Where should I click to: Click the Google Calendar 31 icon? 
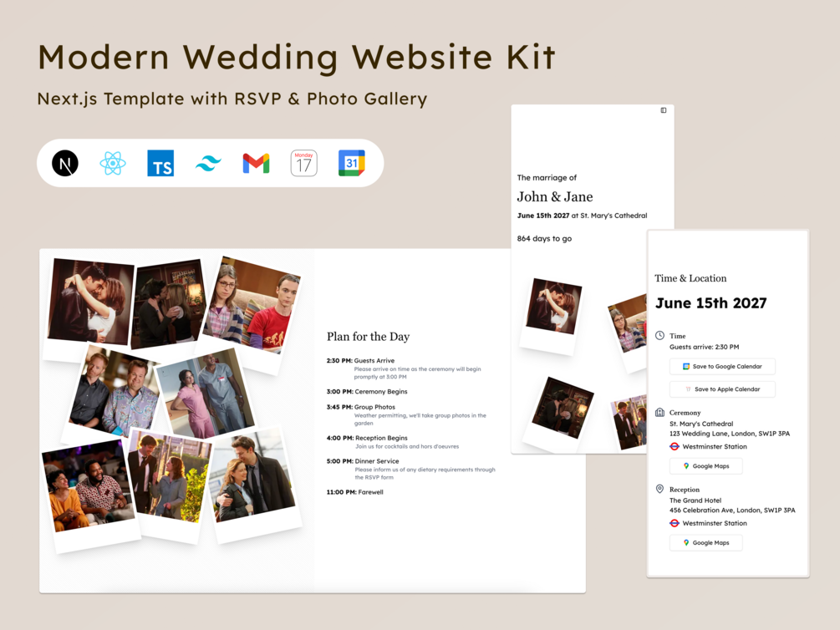pyautogui.click(x=351, y=164)
